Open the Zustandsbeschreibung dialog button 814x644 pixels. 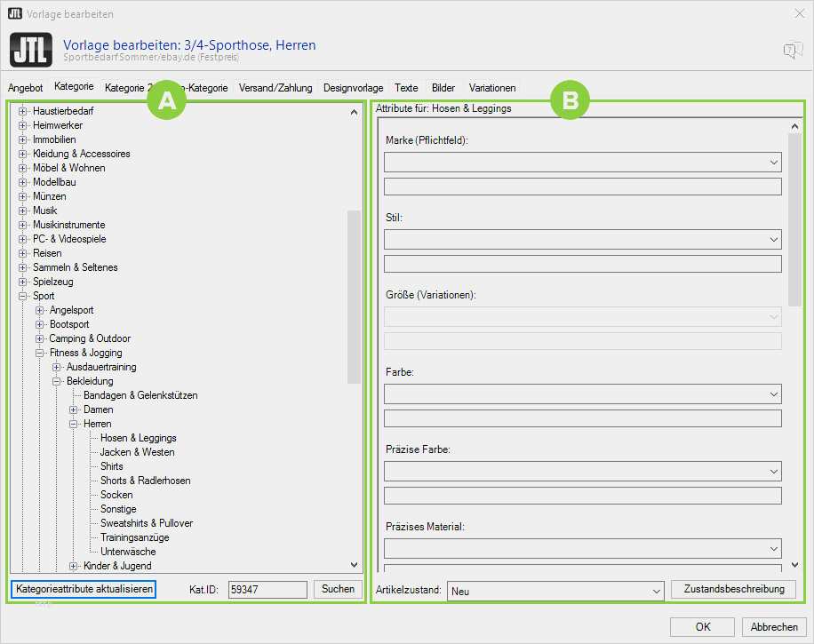(x=733, y=589)
